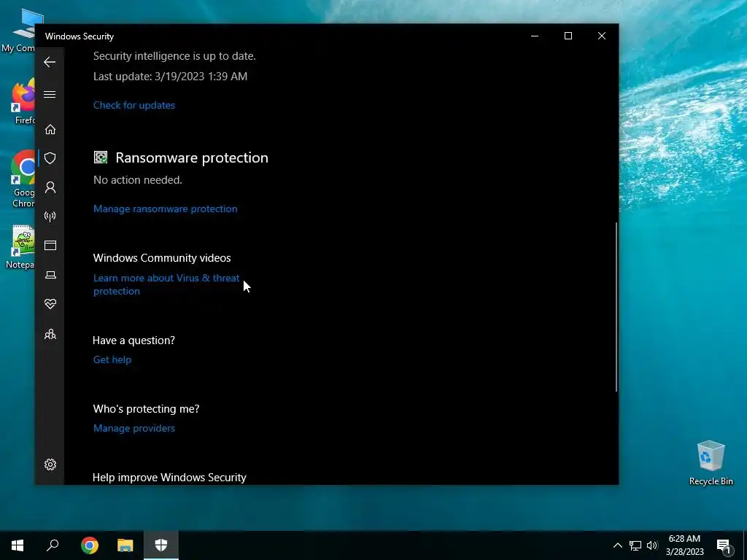
Task: Open Account protection person icon
Action: click(x=50, y=187)
